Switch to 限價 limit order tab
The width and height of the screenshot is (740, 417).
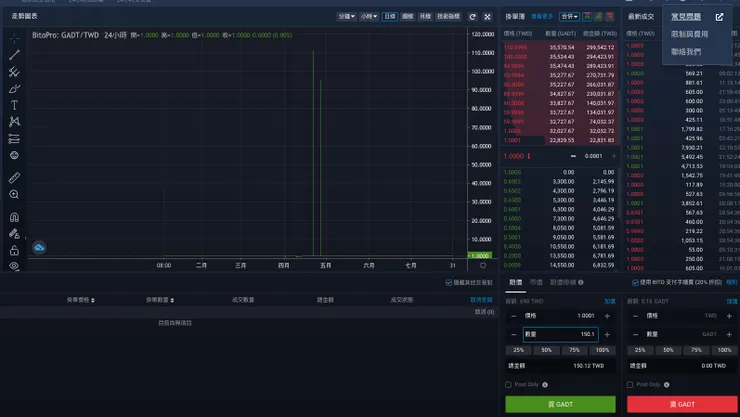click(515, 283)
